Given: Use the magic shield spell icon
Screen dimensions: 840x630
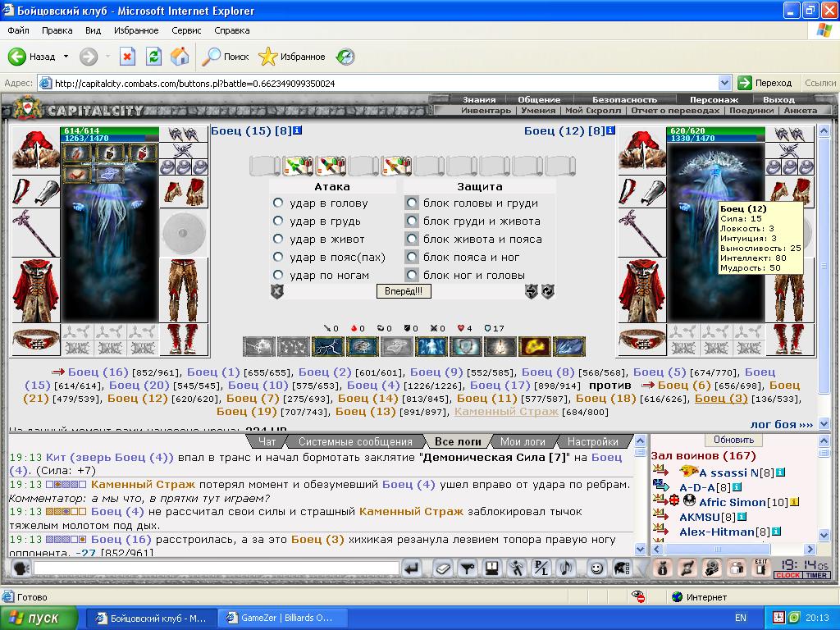Looking at the screenshot, I should pyautogui.click(x=466, y=347).
